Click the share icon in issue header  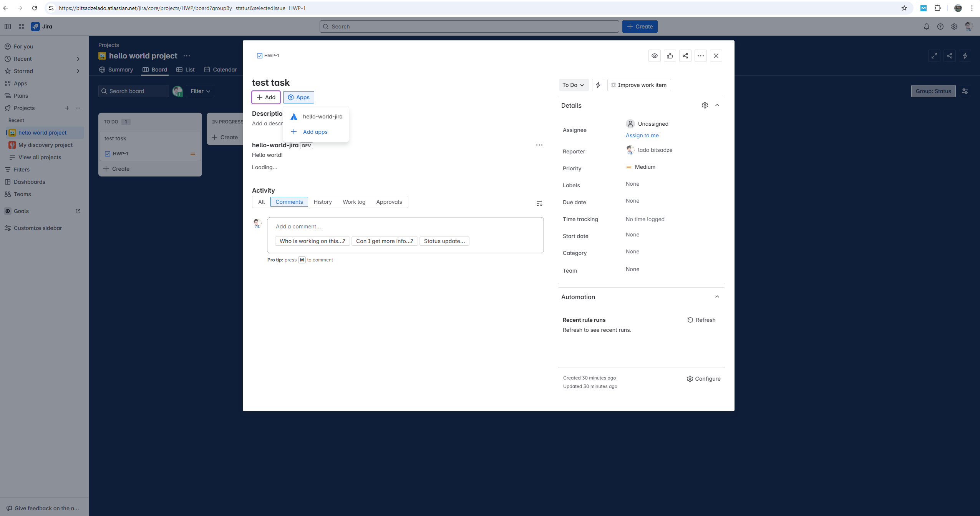(685, 56)
